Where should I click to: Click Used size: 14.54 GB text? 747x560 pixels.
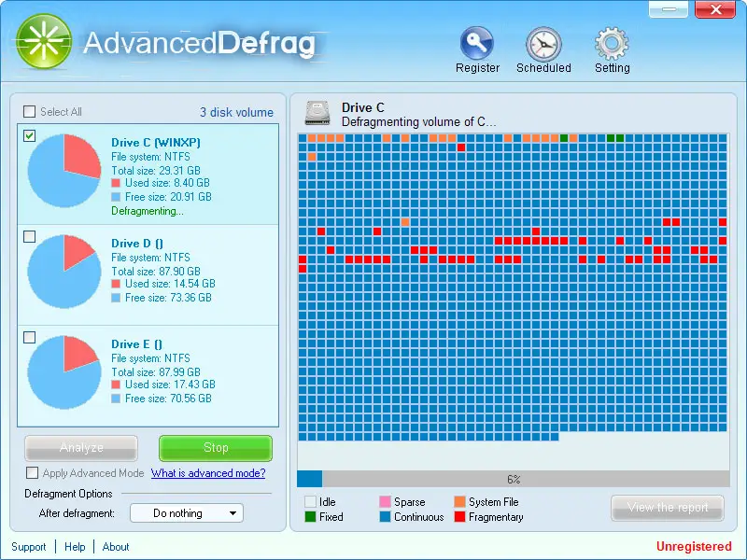(170, 284)
